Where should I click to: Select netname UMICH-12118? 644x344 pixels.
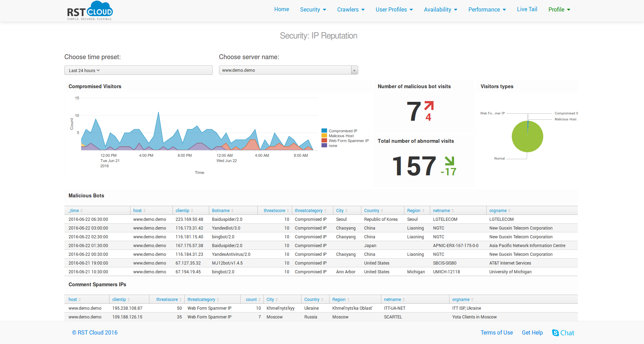tap(446, 272)
